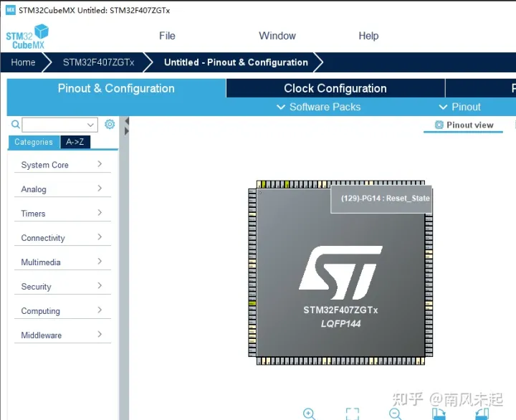
Task: Expand the System Core category
Action: tap(62, 165)
